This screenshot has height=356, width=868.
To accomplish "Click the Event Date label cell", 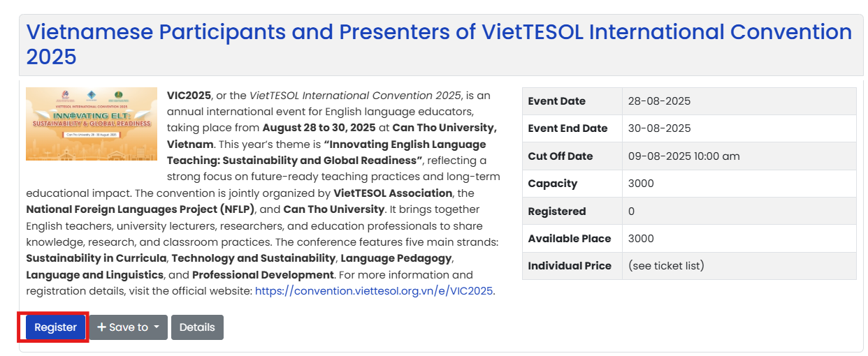I will [572, 101].
